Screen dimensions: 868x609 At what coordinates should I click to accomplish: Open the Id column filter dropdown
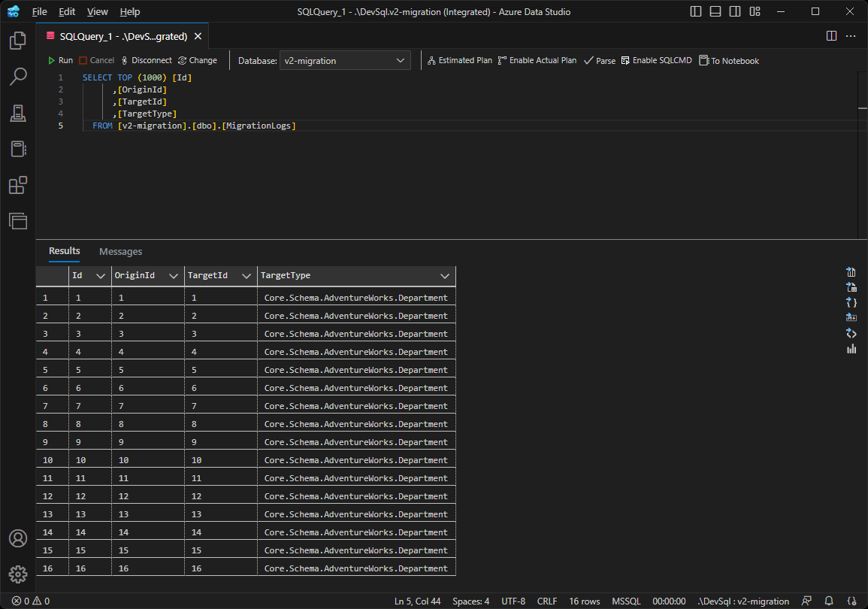[x=100, y=276]
